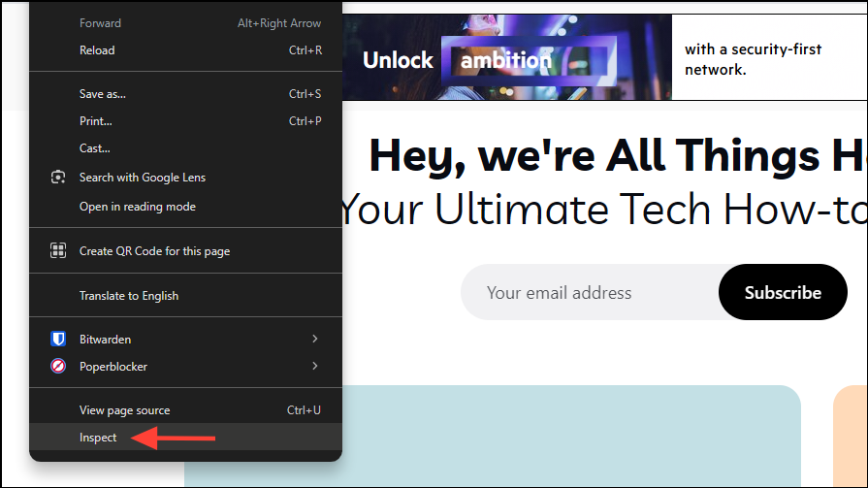Click the Google Lens icon in the menu

(58, 178)
